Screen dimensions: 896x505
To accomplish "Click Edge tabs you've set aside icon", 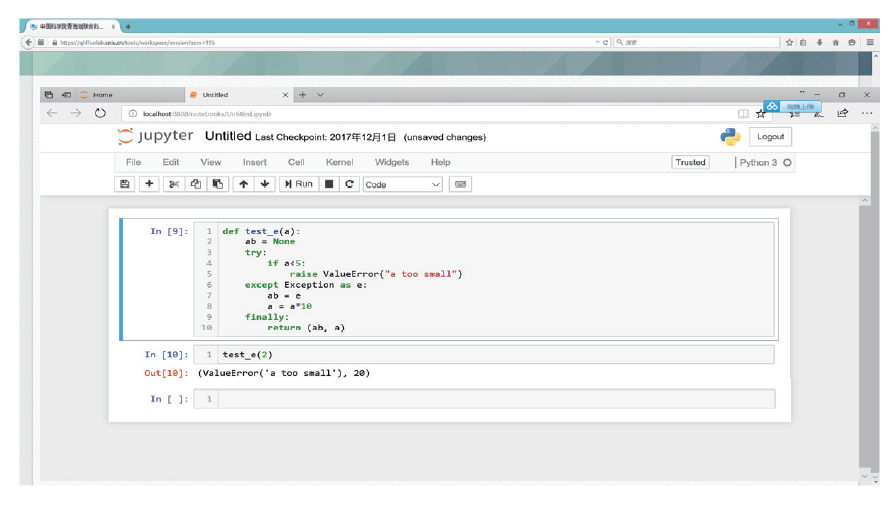I will pyautogui.click(x=49, y=95).
